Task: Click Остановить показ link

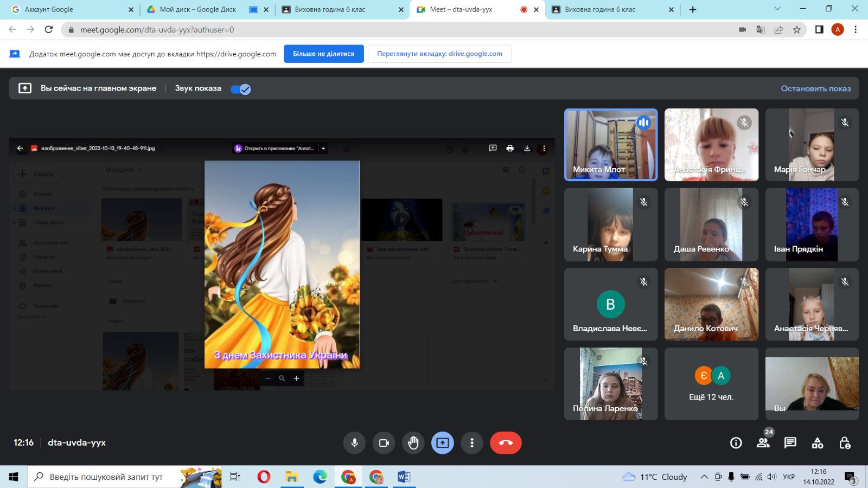Action: [816, 88]
